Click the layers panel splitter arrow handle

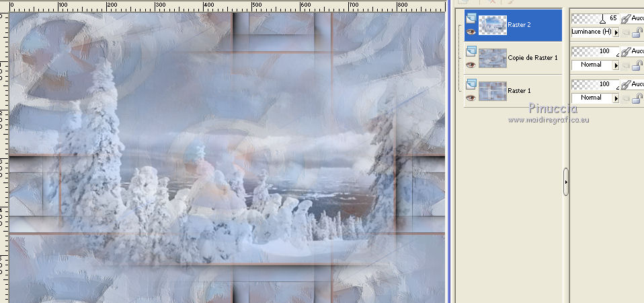click(x=566, y=182)
